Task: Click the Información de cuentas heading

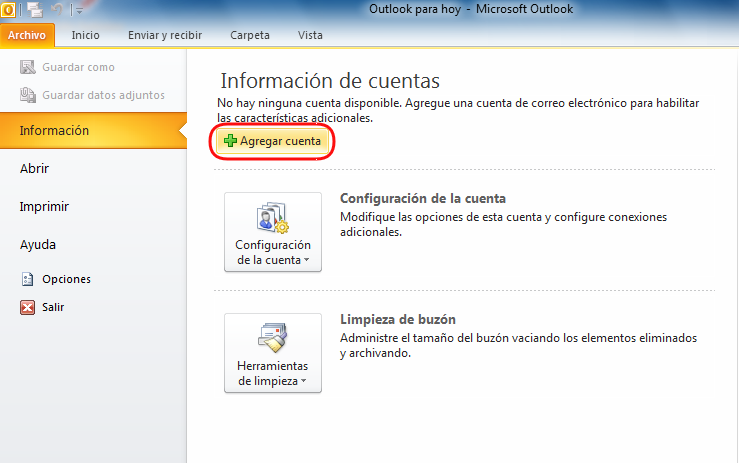Action: pyautogui.click(x=330, y=81)
